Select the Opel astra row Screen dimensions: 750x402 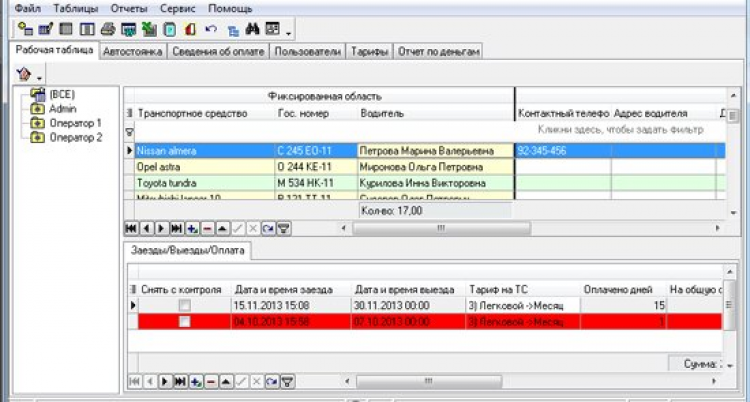[200, 167]
